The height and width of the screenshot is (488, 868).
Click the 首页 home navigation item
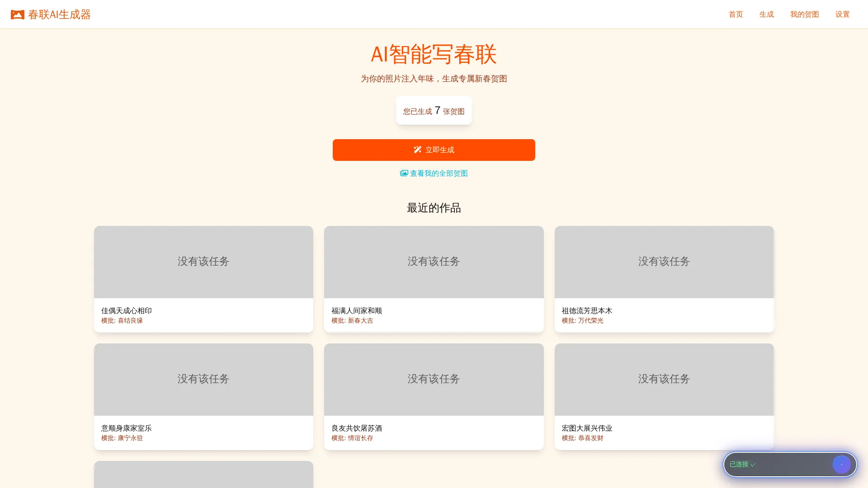[x=735, y=14]
